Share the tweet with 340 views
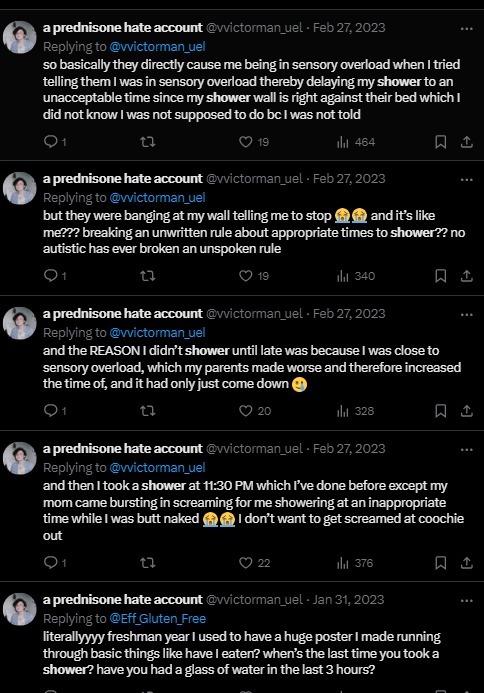This screenshot has height=693, width=484. 467,276
